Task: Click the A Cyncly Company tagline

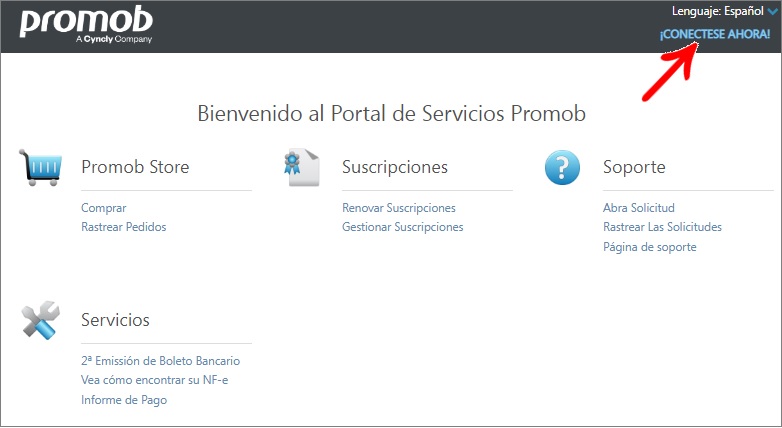Action: pos(114,39)
